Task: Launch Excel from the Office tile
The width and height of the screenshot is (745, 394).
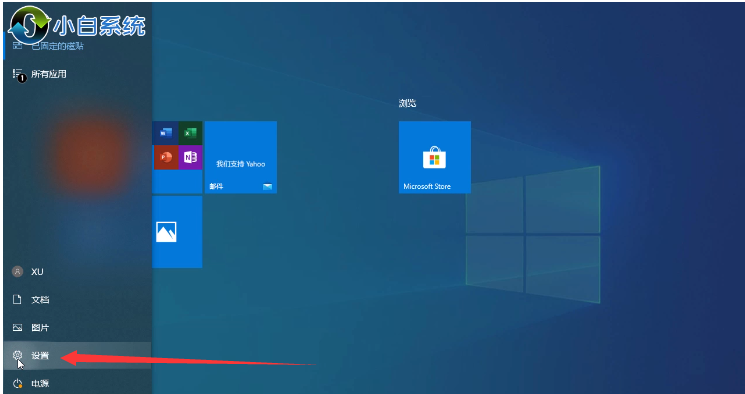Action: (191, 133)
